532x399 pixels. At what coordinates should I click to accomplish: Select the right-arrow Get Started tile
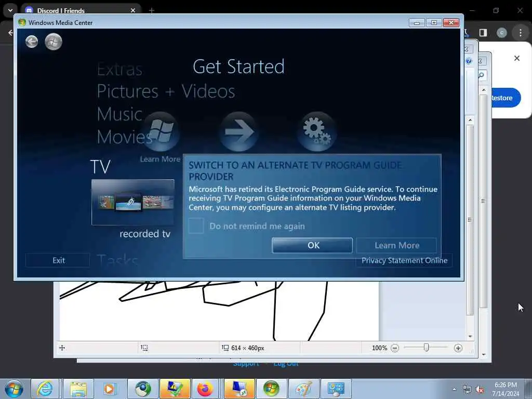(239, 131)
